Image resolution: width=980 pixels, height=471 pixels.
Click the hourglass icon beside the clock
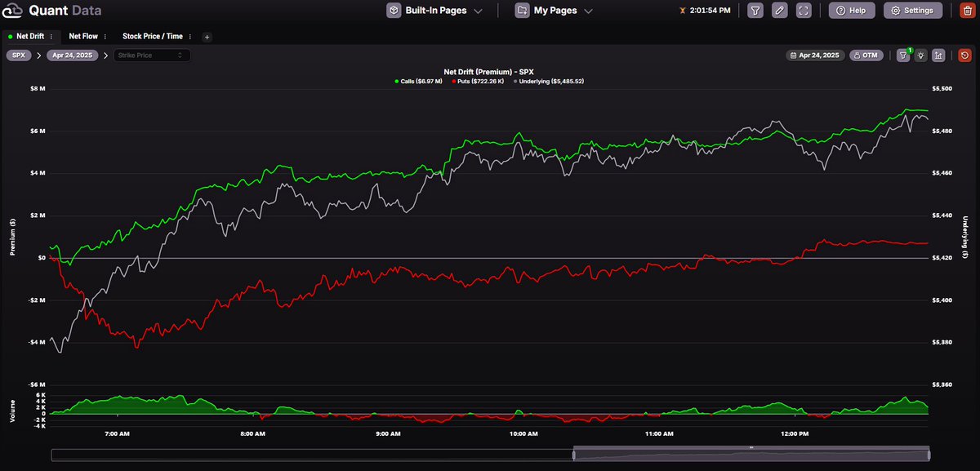tap(683, 11)
